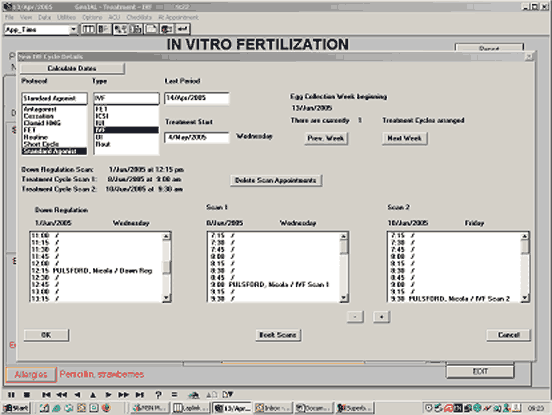Viewport: 552px width, 415px height.
Task: Click the stop playback icon
Action: [x=27, y=395]
